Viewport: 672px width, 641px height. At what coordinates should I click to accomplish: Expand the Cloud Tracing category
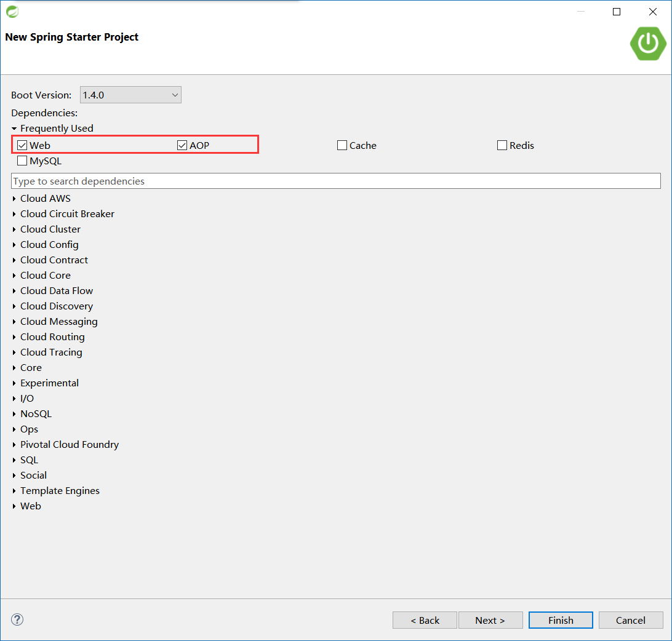pyautogui.click(x=14, y=352)
